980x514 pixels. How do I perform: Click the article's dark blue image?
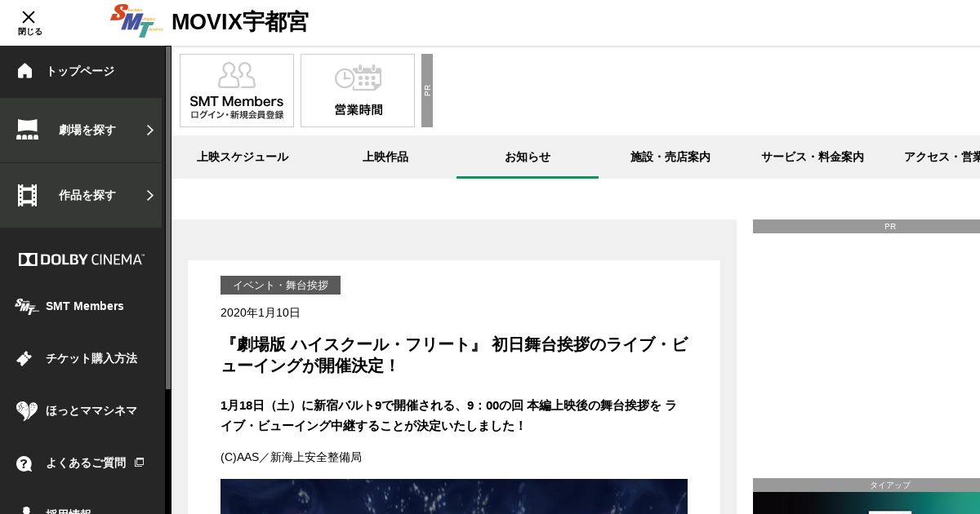tap(454, 496)
